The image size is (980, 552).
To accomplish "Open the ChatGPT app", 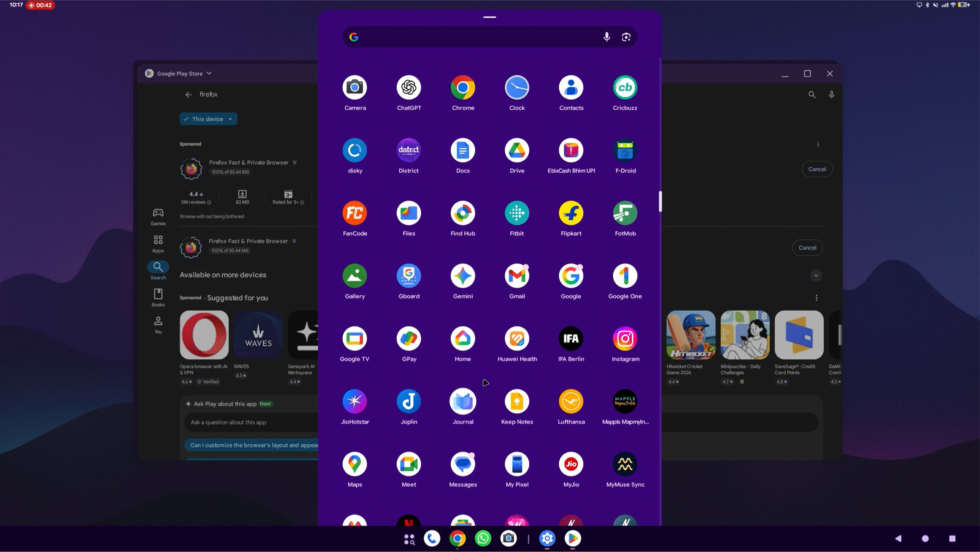I will pyautogui.click(x=408, y=88).
